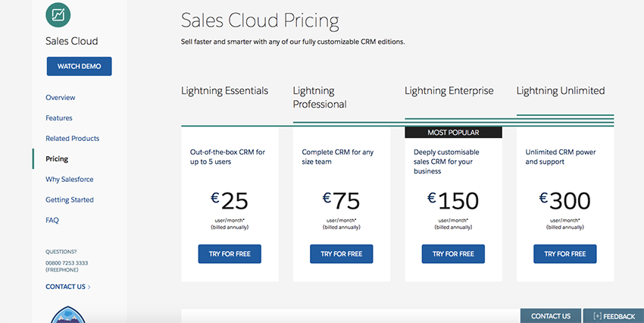Viewport: 644px width, 323px height.
Task: Click the €150 price
Action: (453, 200)
